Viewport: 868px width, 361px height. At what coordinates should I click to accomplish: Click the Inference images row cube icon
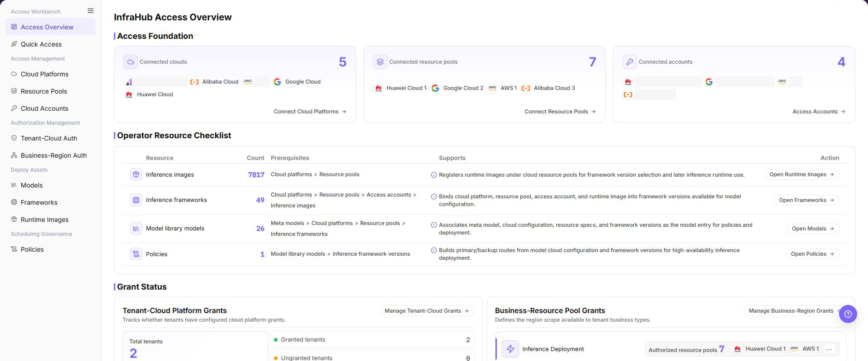136,174
